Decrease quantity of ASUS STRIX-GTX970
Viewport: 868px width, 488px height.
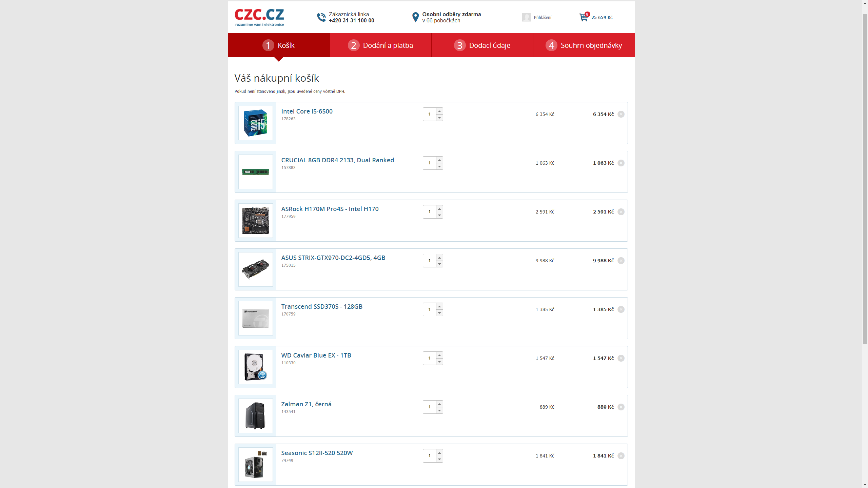(x=439, y=264)
